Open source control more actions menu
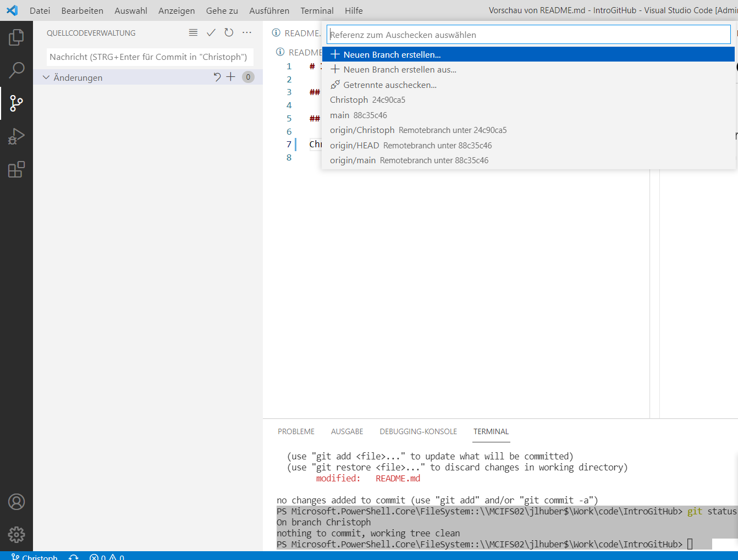The height and width of the screenshot is (560, 738). 247,33
